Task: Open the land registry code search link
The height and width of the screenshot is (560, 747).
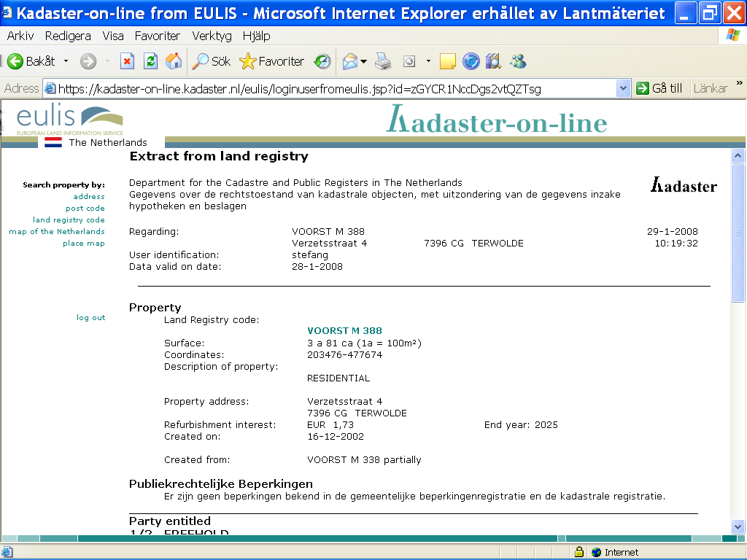Action: point(69,220)
